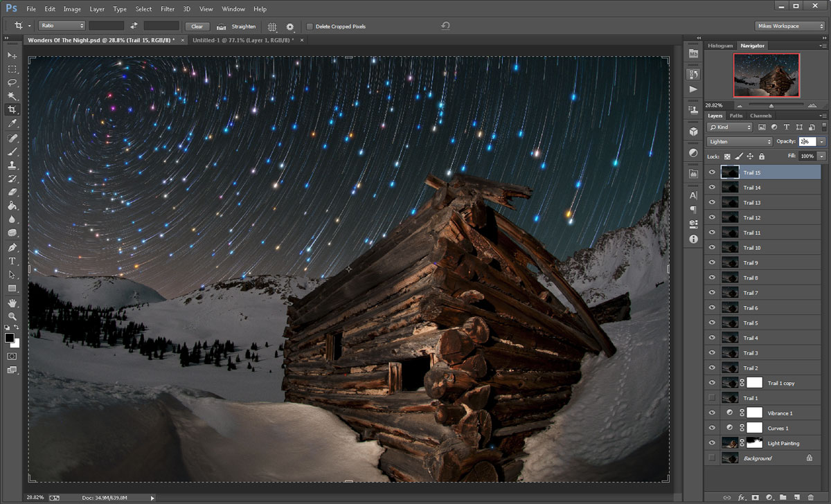Image resolution: width=831 pixels, height=504 pixels.
Task: Select the Lasso tool
Action: point(12,82)
